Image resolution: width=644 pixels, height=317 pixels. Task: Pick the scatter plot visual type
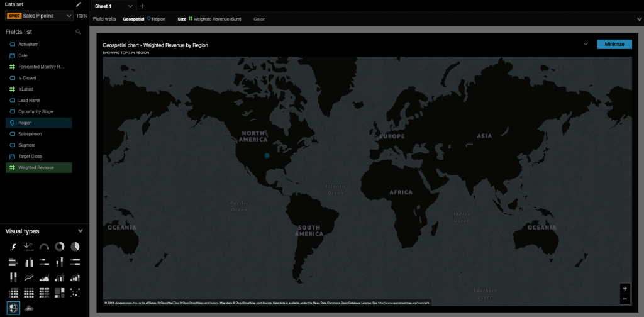75,292
